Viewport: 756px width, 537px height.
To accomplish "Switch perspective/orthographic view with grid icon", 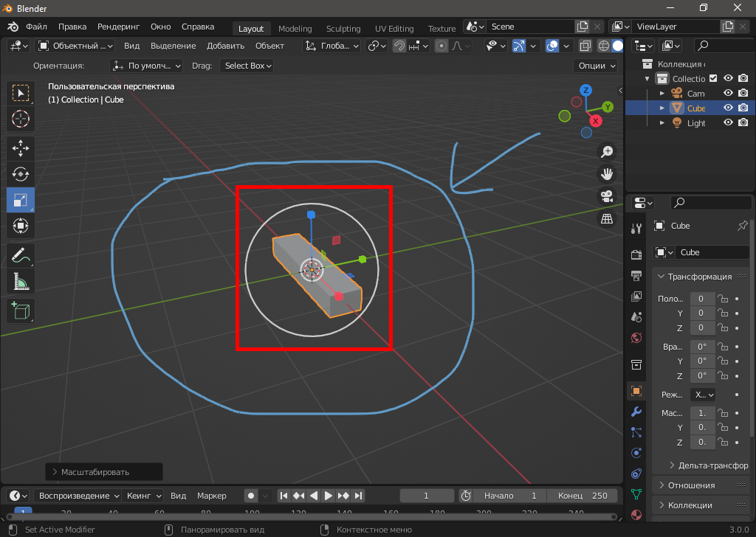I will coord(607,219).
